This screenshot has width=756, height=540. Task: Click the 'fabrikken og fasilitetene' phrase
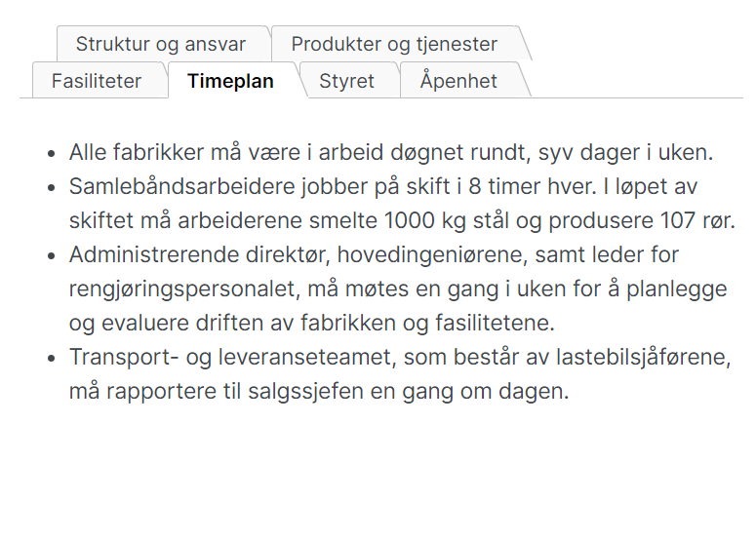coord(427,323)
